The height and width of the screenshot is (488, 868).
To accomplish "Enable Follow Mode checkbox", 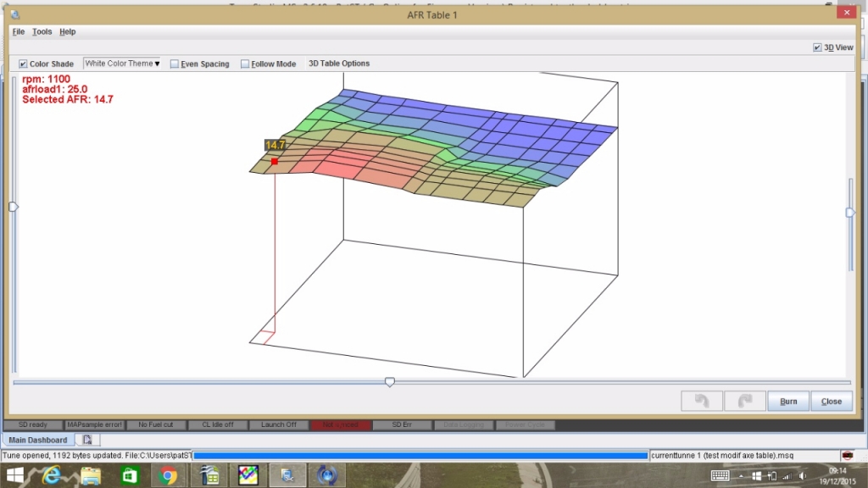I will pos(245,64).
